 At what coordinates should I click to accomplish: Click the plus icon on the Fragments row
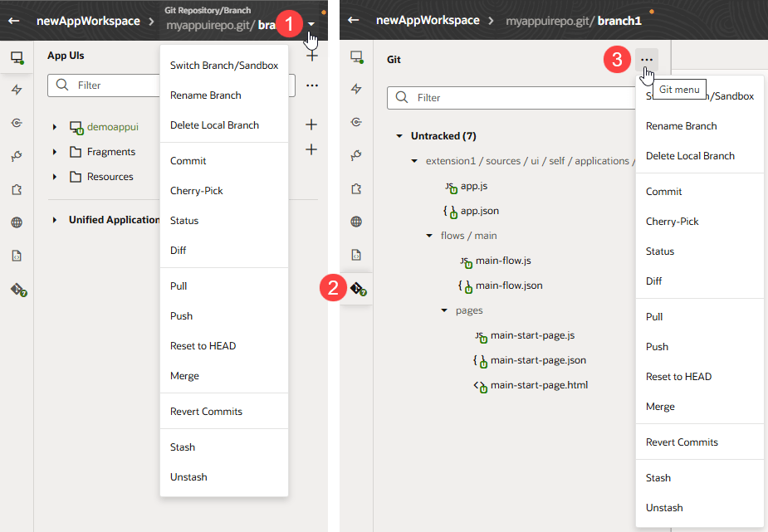point(312,150)
